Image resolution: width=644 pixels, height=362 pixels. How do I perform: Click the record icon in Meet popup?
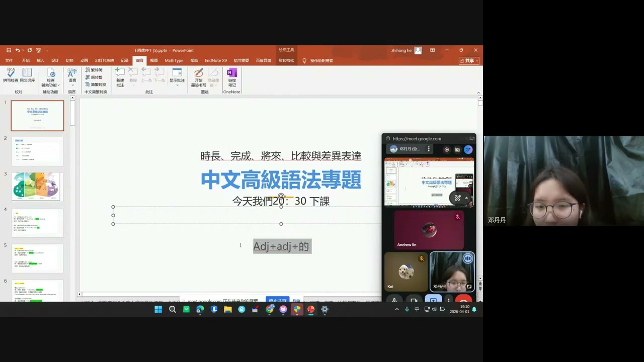point(446,149)
